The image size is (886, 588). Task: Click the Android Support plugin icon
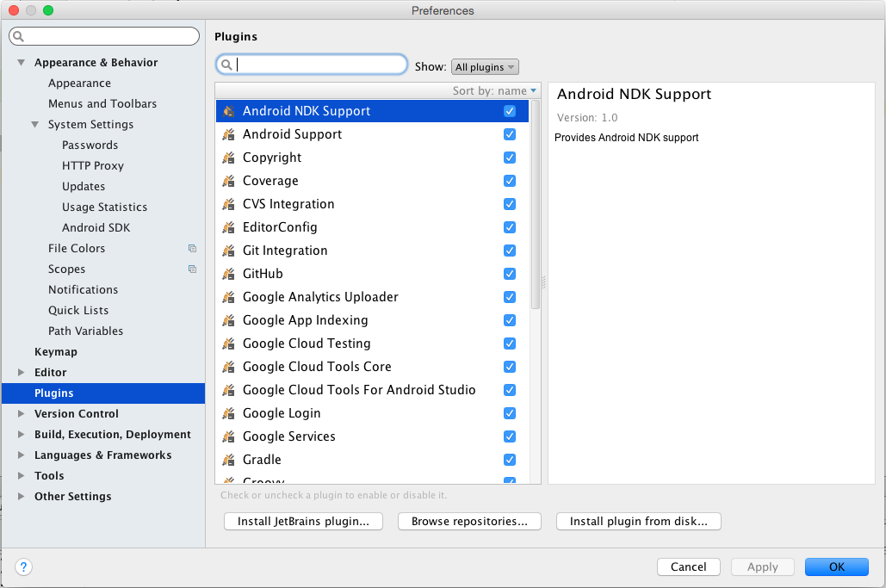click(x=228, y=134)
